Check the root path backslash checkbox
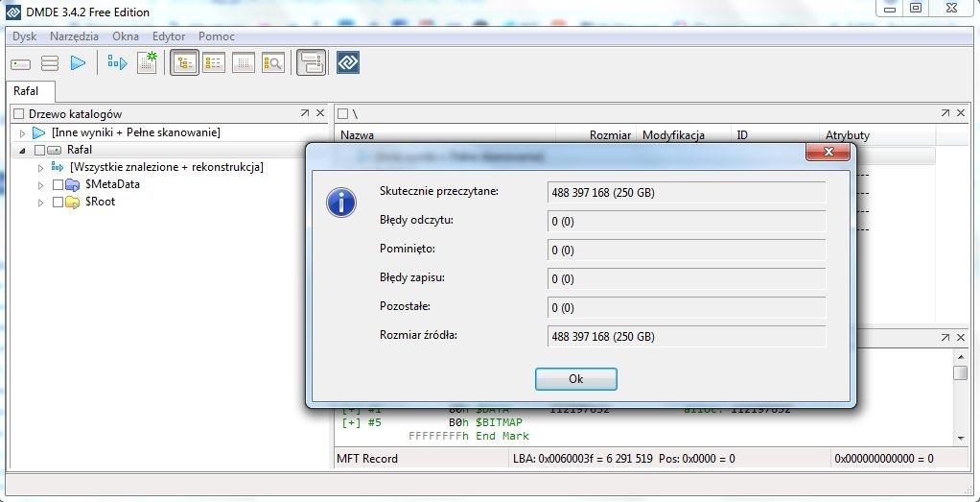Screen dimensions: 980x502 tap(342, 114)
